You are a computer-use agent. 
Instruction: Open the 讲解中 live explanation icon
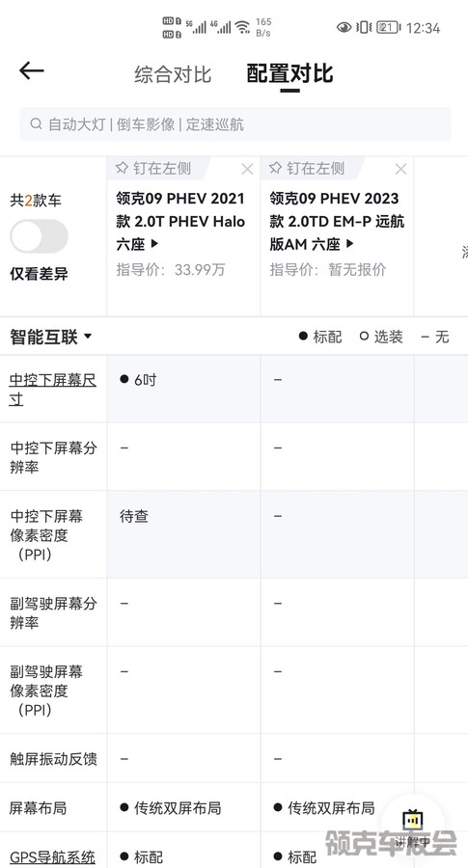tap(413, 828)
